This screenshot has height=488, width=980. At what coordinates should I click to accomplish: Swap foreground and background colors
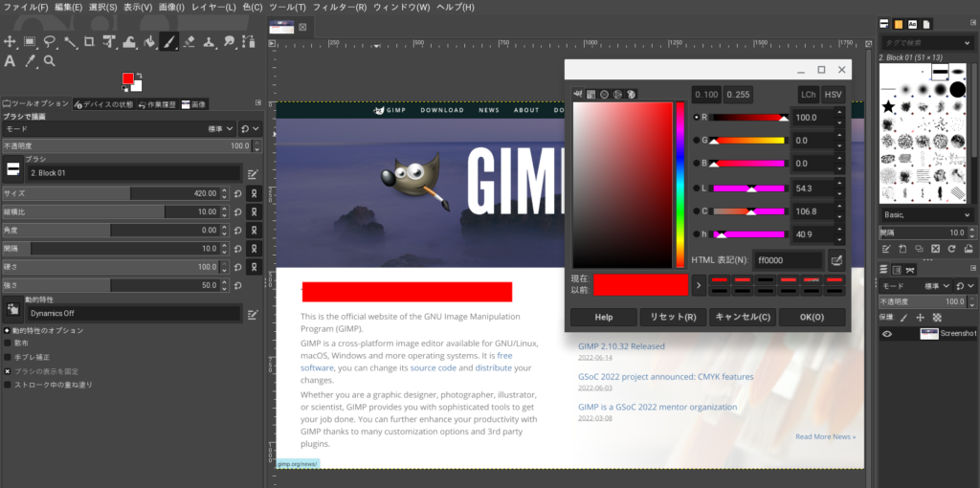138,75
